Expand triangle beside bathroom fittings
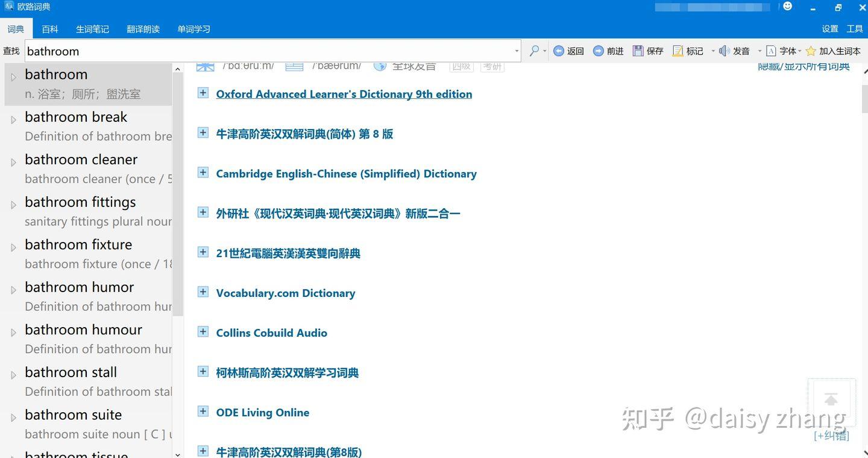This screenshot has width=868, height=458. 13,205
